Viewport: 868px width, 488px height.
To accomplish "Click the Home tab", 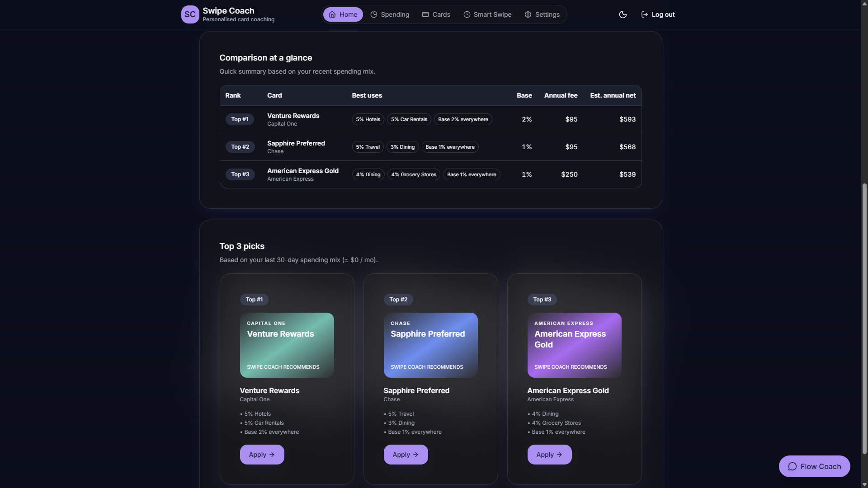I will (x=343, y=14).
